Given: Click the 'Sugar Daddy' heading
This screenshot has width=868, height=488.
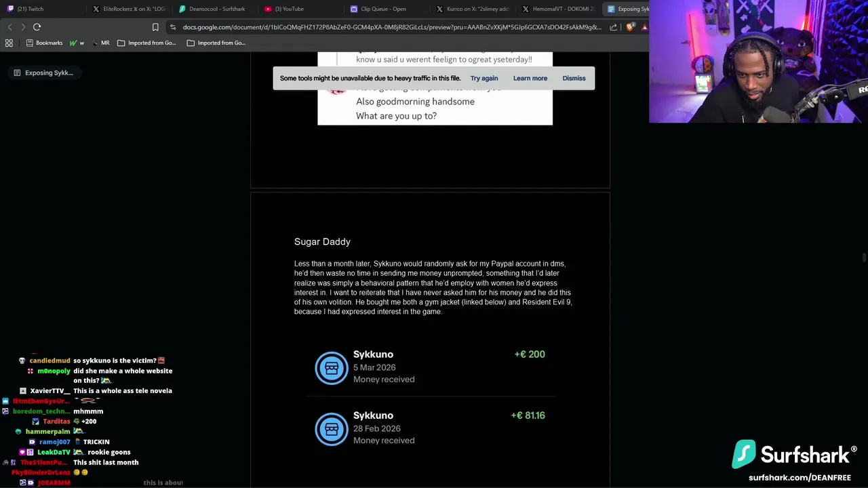Looking at the screenshot, I should [322, 241].
